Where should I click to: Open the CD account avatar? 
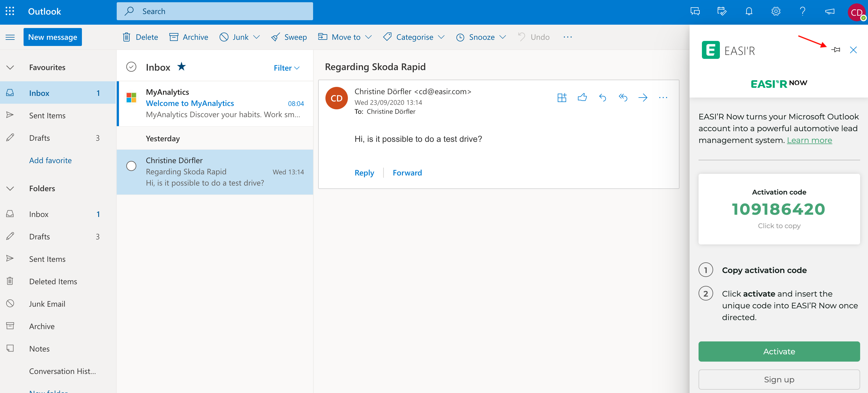(x=856, y=12)
